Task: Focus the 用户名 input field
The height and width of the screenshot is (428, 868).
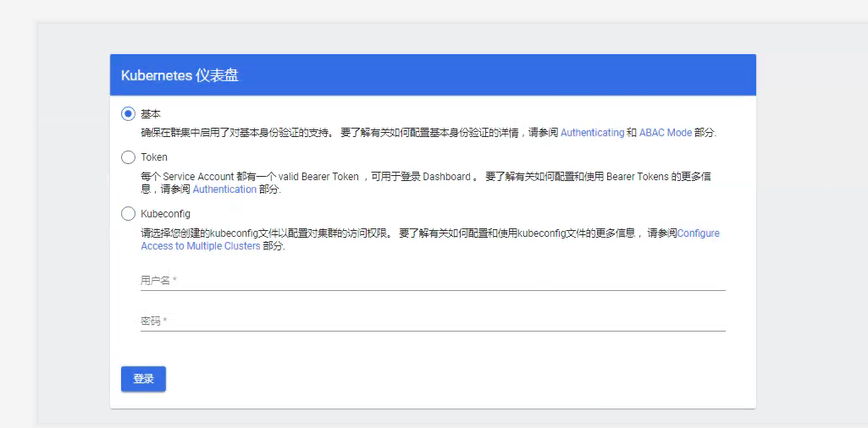Action: click(433, 280)
